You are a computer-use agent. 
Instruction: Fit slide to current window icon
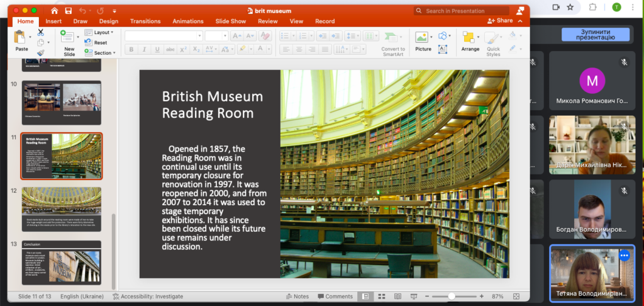coord(516,296)
